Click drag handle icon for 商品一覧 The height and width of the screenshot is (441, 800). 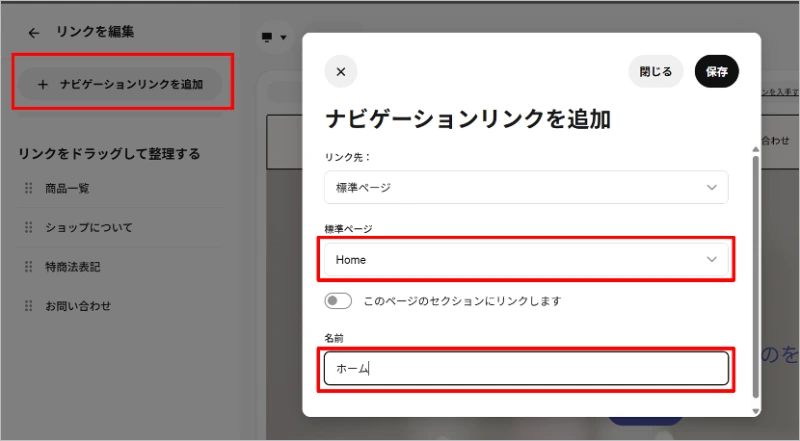click(x=28, y=188)
